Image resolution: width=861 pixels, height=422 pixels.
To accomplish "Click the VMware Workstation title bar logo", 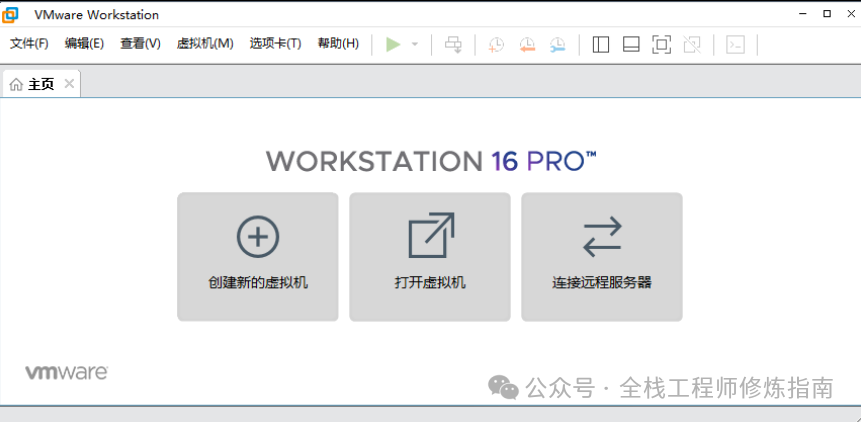I will 10,15.
